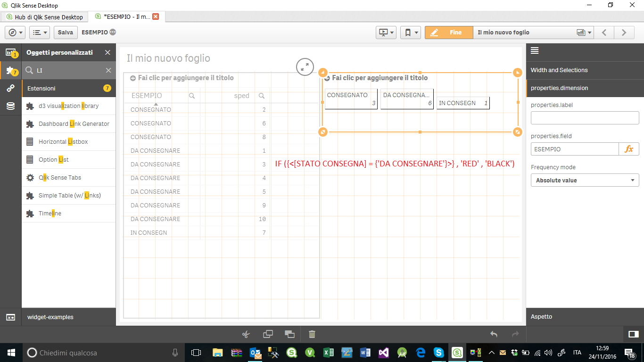Open the navigation compass dropdown
The image size is (644, 362).
click(15, 32)
